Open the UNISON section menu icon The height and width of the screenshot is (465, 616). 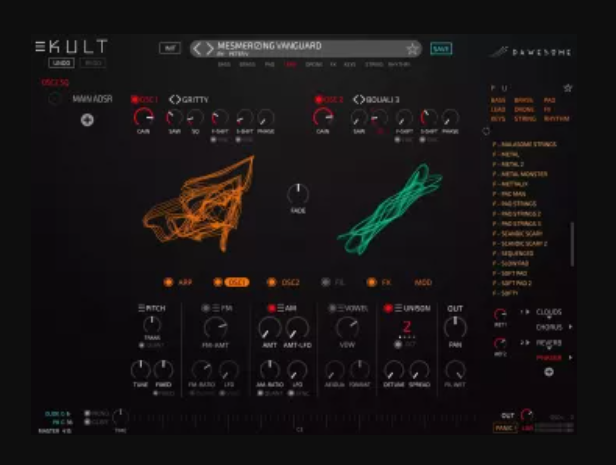[x=398, y=308]
